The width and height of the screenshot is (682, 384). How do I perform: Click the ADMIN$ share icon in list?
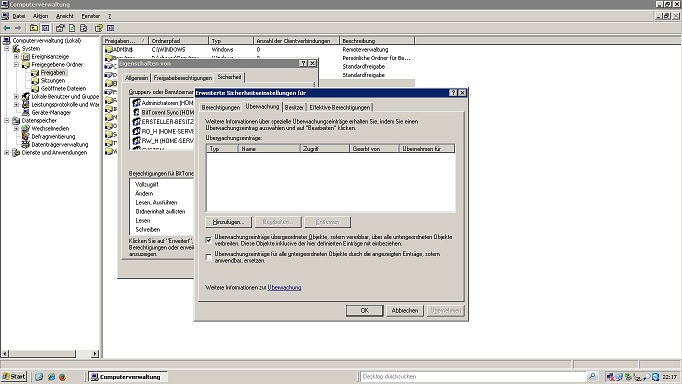(109, 50)
